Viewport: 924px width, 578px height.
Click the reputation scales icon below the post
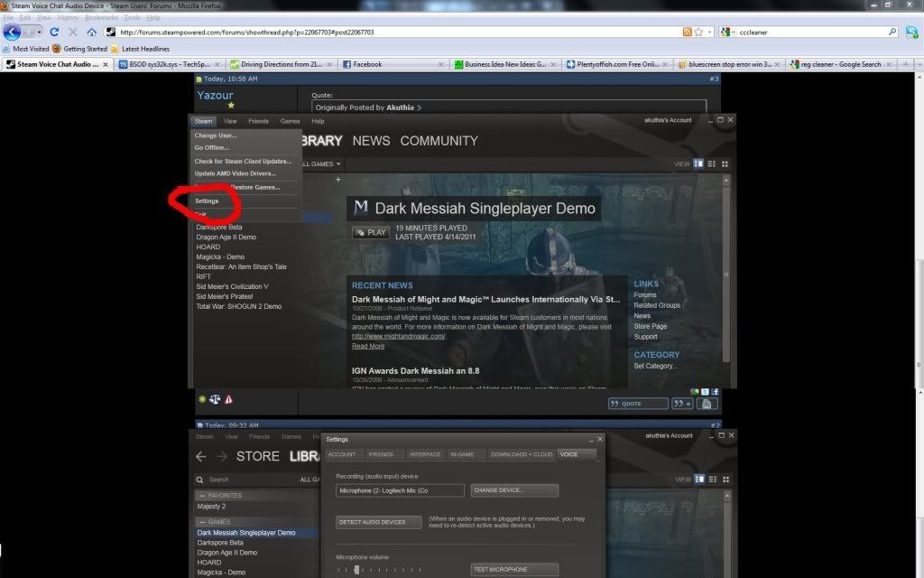coord(215,399)
